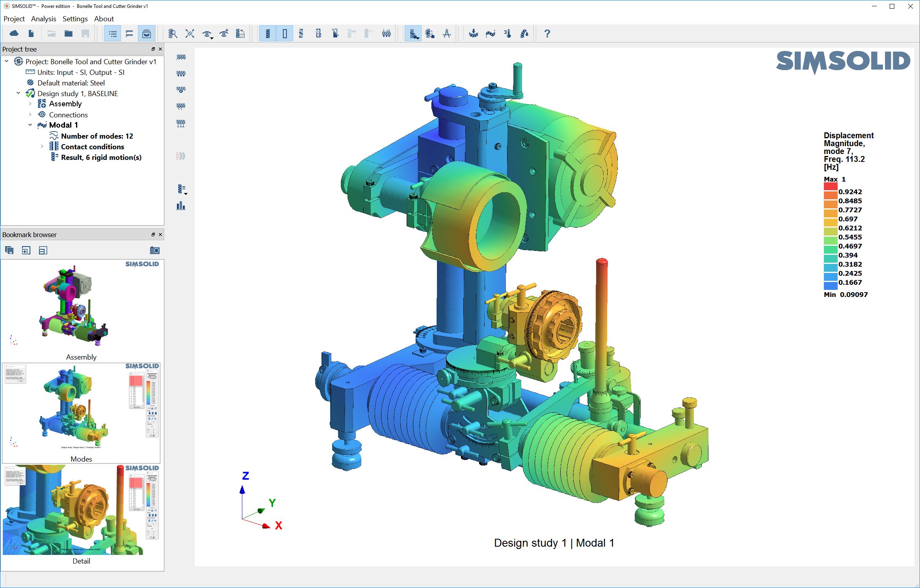Click the new project document icon
Screen dimensions: 920x588
point(31,33)
